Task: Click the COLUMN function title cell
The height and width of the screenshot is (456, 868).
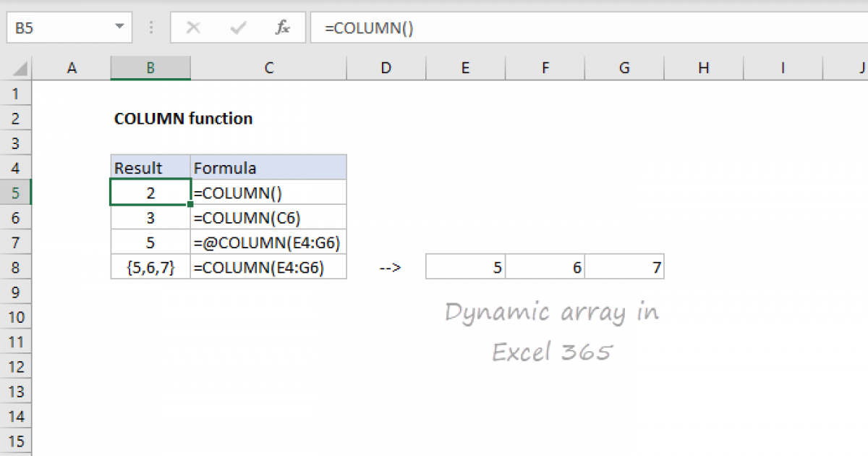Action: [x=183, y=119]
